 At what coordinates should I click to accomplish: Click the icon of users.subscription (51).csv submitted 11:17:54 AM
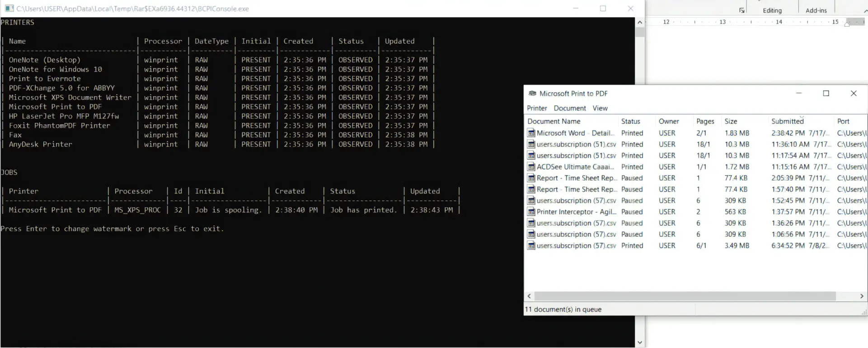pos(531,155)
